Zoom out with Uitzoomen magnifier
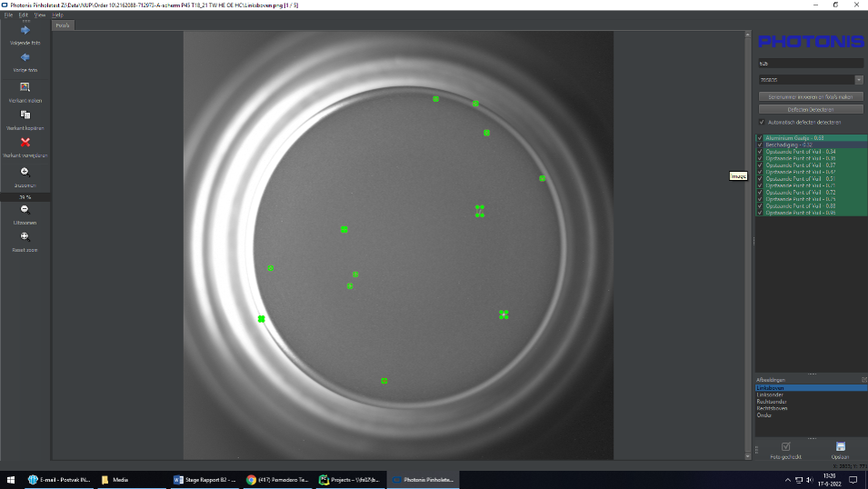This screenshot has width=868, height=489. coord(25,210)
